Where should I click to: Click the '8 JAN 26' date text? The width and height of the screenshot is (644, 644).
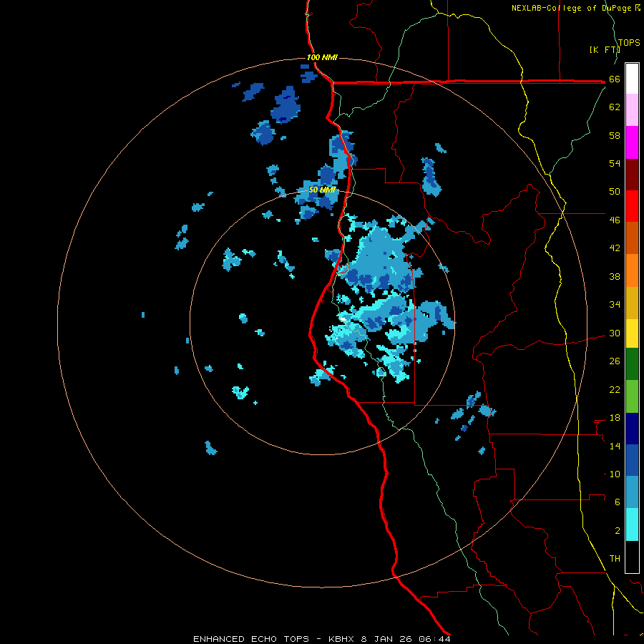pos(387,639)
